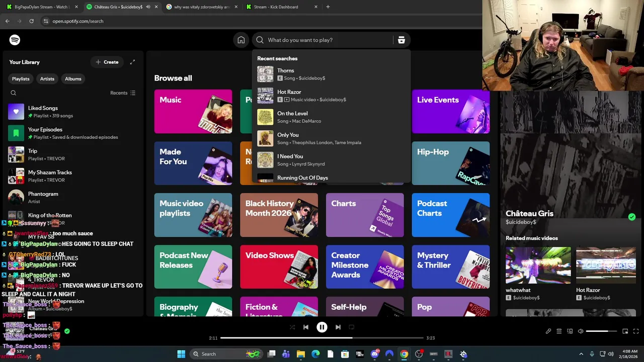The height and width of the screenshot is (362, 644).
Task: Open the Podcast Charts category card
Action: point(451,215)
